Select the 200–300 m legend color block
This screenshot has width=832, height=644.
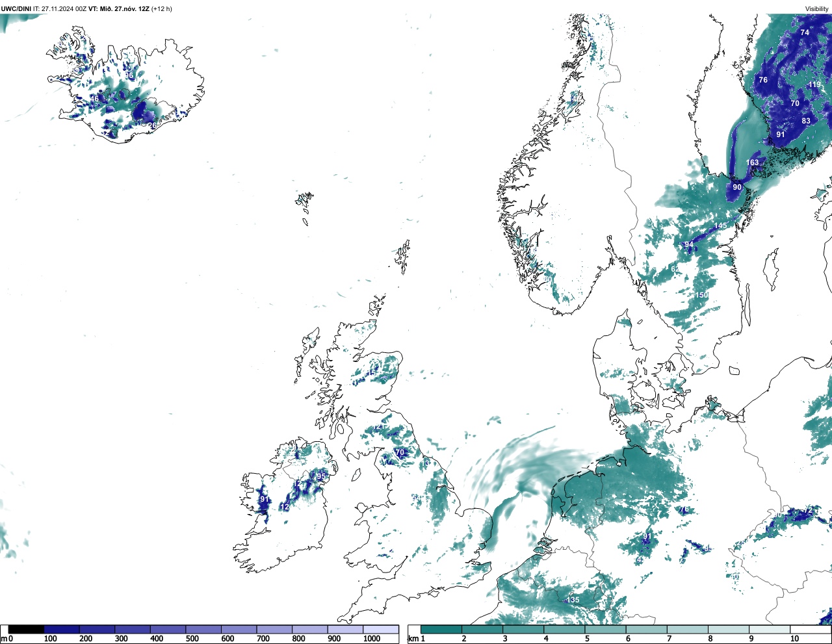click(x=97, y=630)
